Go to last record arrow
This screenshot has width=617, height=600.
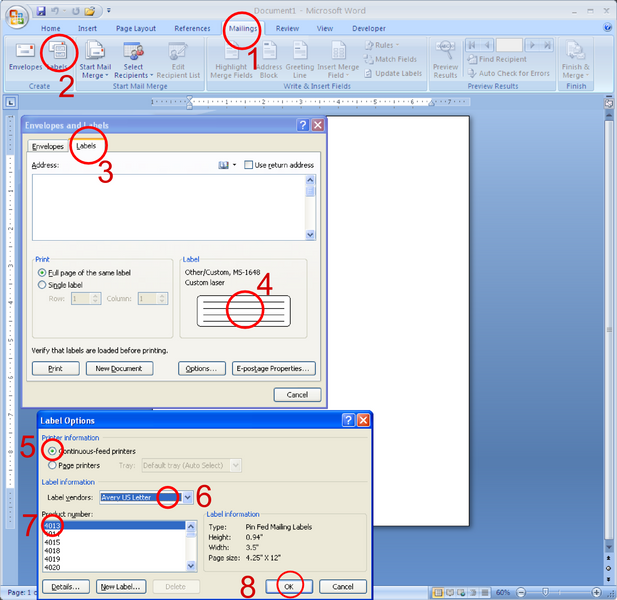[x=547, y=45]
